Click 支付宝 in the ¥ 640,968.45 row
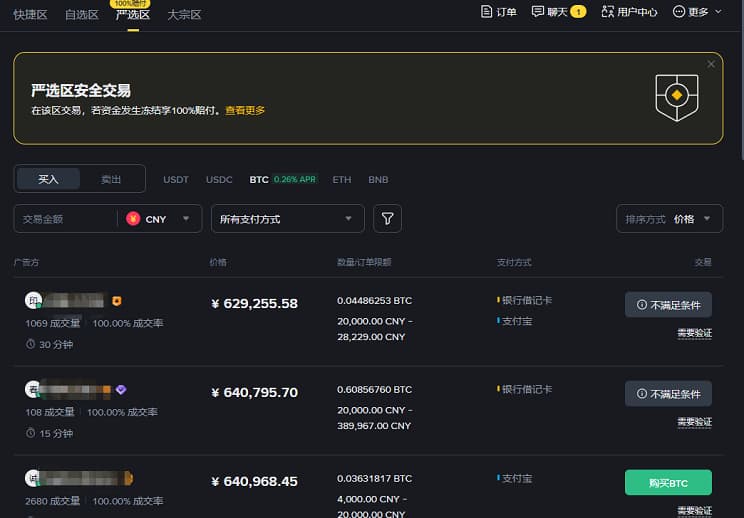The height and width of the screenshot is (518, 744). pyautogui.click(x=517, y=479)
